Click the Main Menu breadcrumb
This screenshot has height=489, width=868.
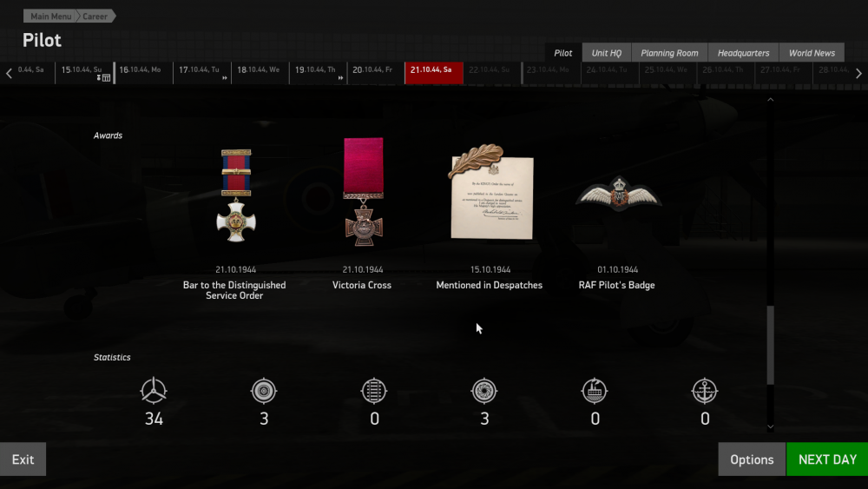point(49,16)
